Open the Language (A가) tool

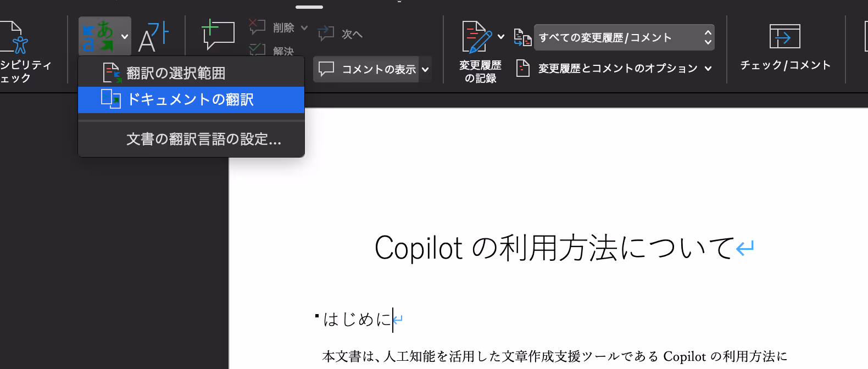pyautogui.click(x=153, y=36)
